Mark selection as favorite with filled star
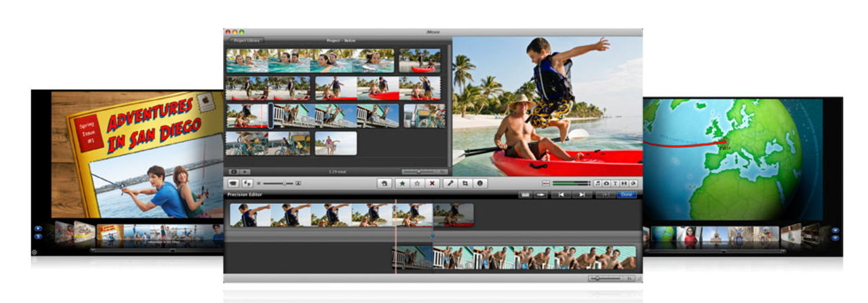Screen dimensions: 868x303 point(402,183)
